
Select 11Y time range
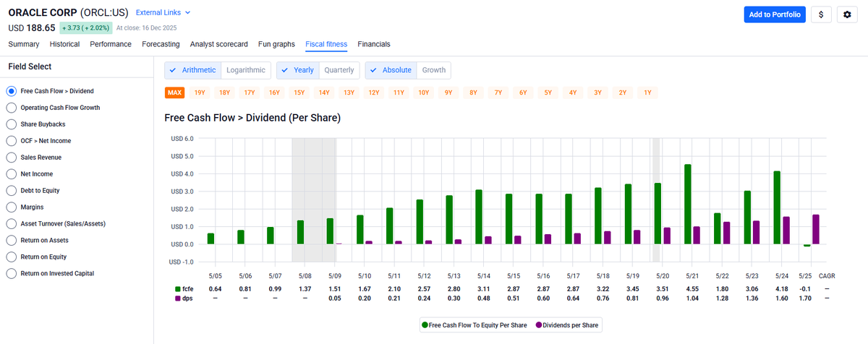click(x=399, y=93)
